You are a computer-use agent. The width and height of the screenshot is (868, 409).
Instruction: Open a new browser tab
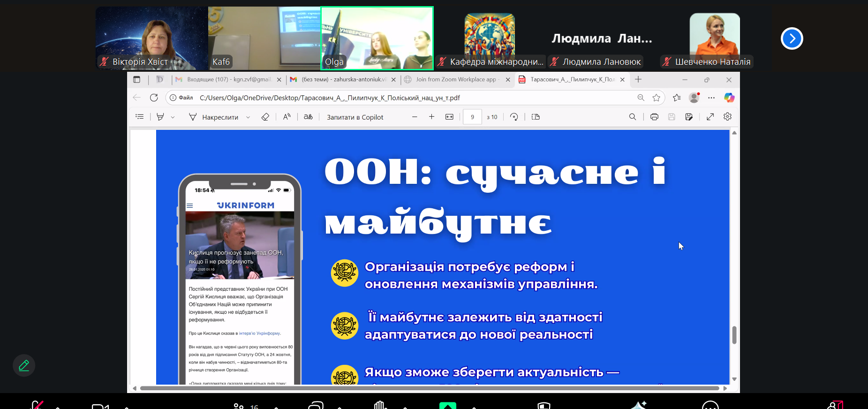click(638, 79)
